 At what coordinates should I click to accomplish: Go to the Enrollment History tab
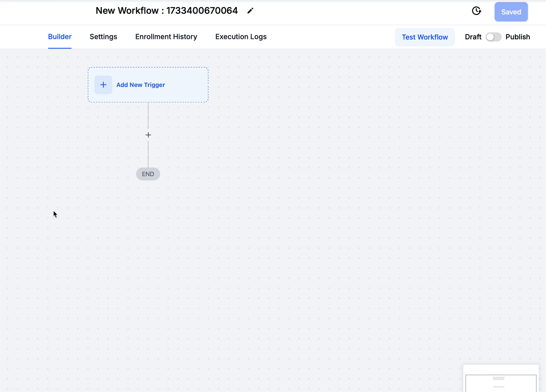pyautogui.click(x=166, y=37)
